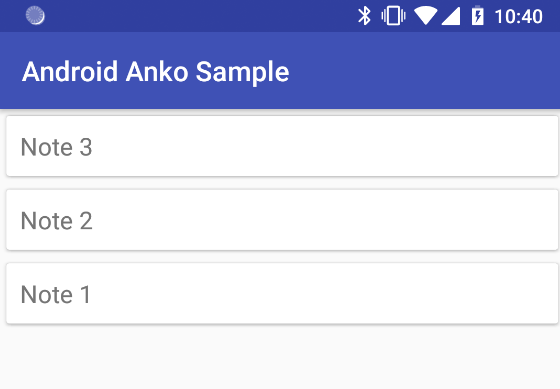
Task: Tap the empty area below Note 1
Action: pos(280,357)
